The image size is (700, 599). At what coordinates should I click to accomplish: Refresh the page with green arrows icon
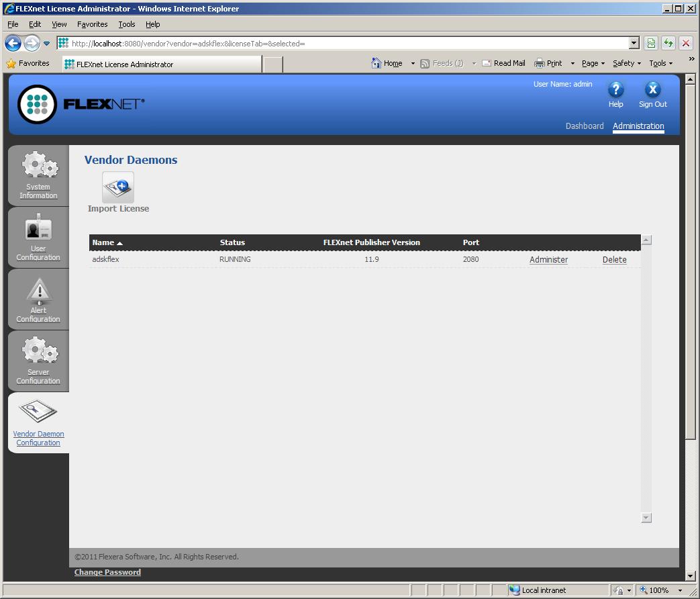coord(668,44)
